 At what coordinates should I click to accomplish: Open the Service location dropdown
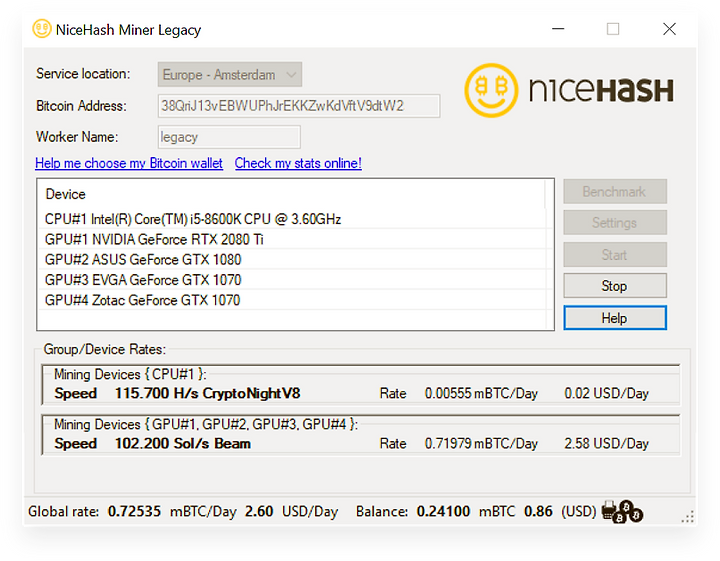[x=230, y=74]
